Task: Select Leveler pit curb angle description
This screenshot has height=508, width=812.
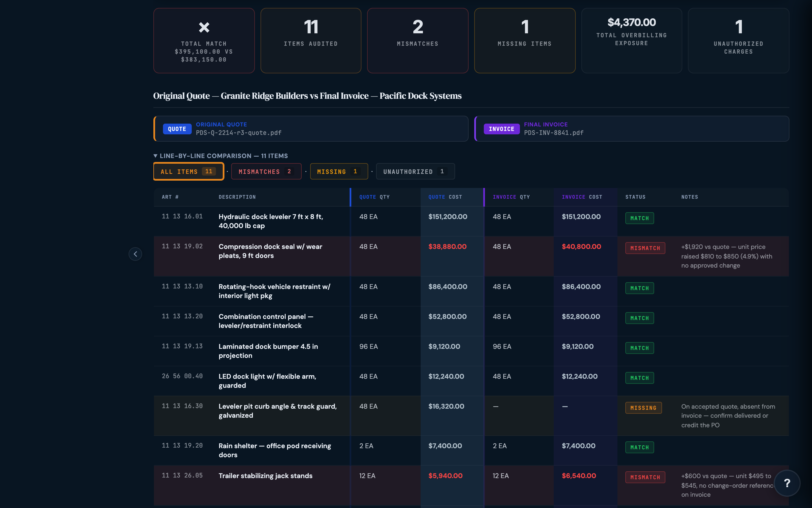Action: pyautogui.click(x=278, y=411)
